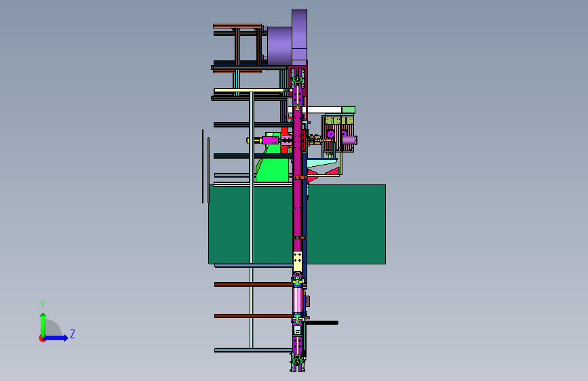The image size is (588, 381).
Task: Click the green Y axis arrow of the triad
Action: 43,325
